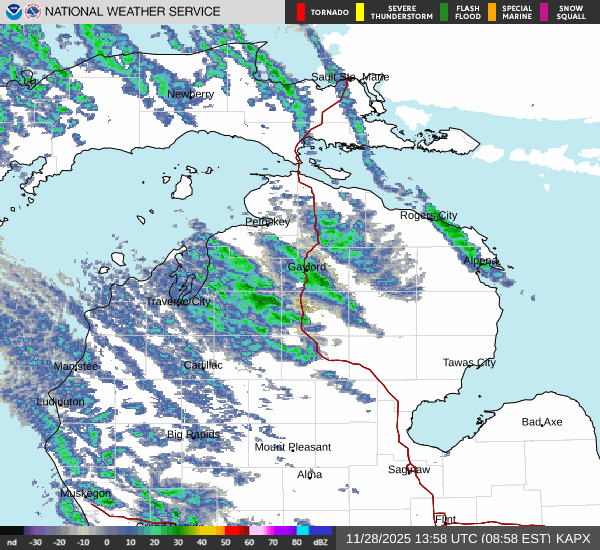Select the Traverse City label on map

pyautogui.click(x=178, y=301)
